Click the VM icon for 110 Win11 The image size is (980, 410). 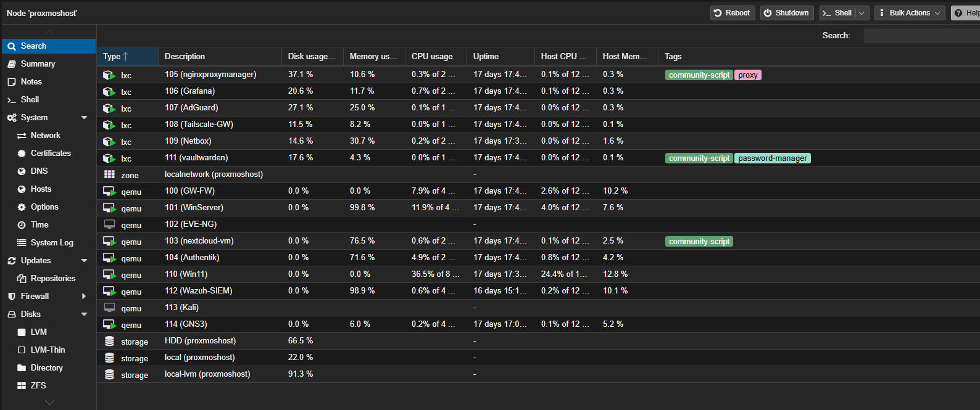(109, 274)
